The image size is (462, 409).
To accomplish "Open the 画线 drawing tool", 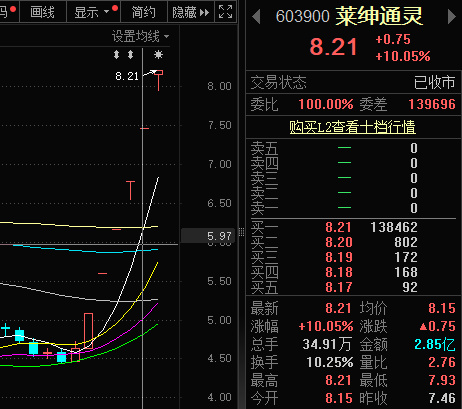I will [x=43, y=12].
